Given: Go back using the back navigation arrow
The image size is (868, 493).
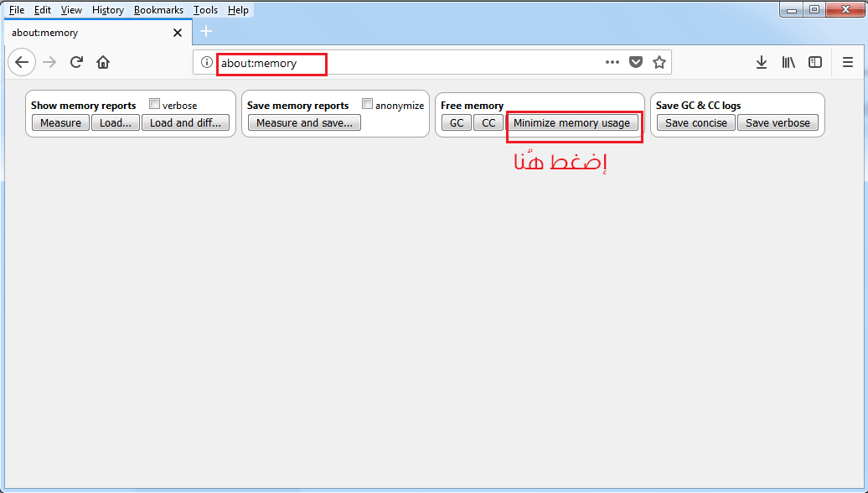Looking at the screenshot, I should tap(22, 62).
